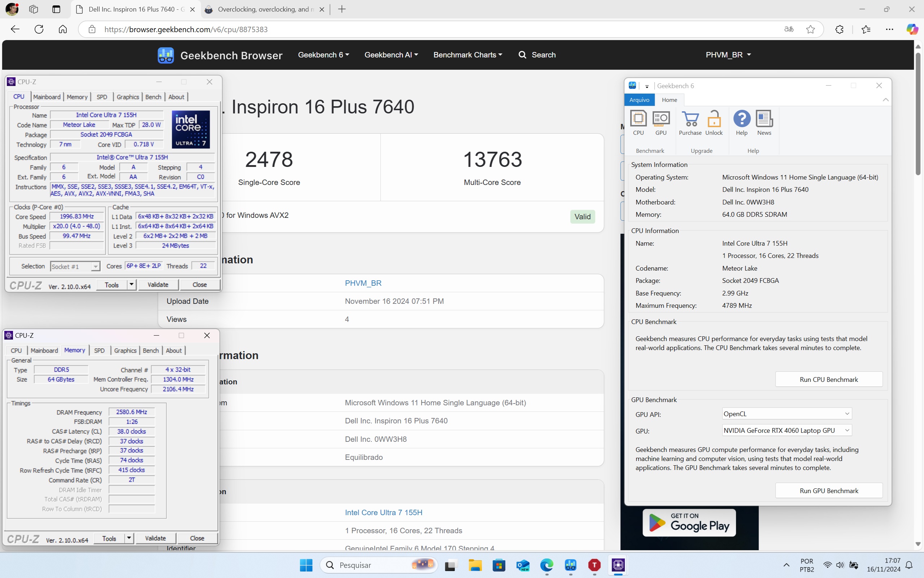Click the translate page icon in address bar

click(789, 29)
